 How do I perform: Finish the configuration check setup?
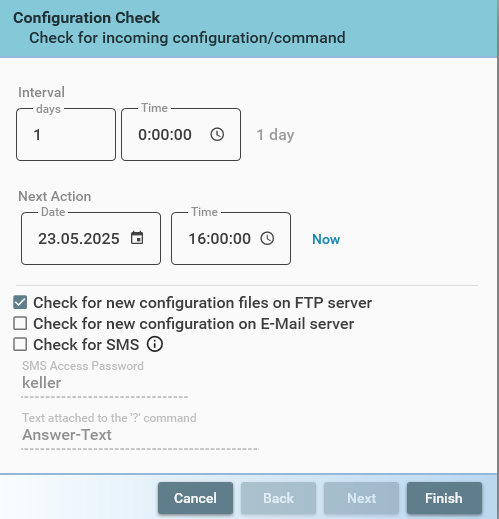[x=444, y=498]
